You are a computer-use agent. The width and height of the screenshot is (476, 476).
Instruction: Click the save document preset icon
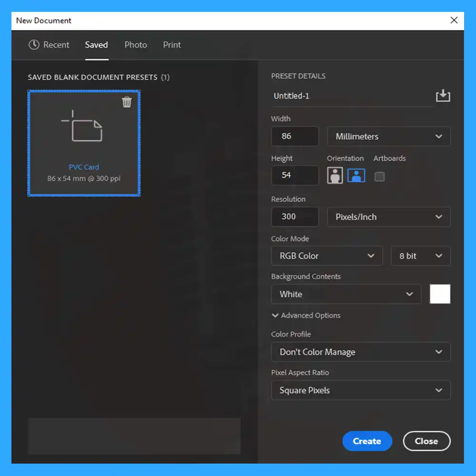point(443,96)
